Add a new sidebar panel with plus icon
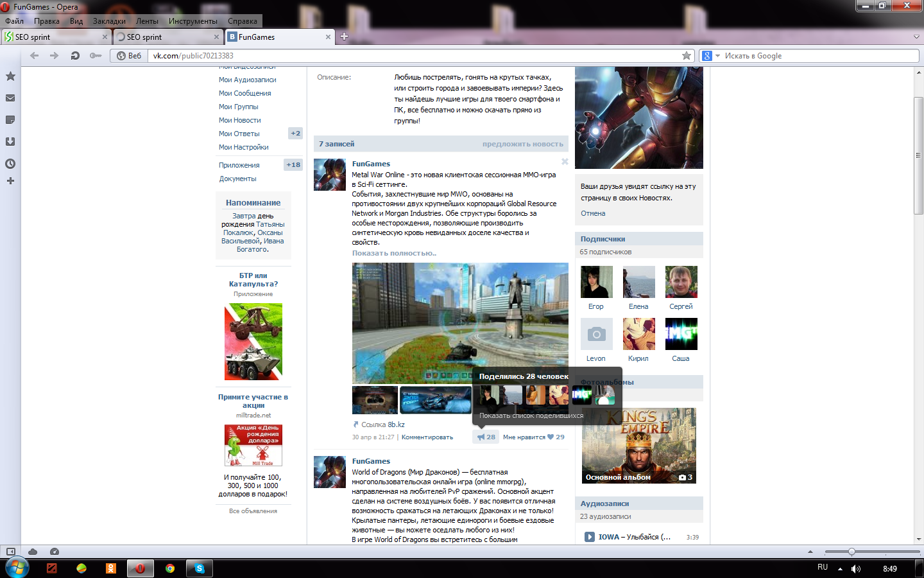924x578 pixels. click(x=10, y=181)
